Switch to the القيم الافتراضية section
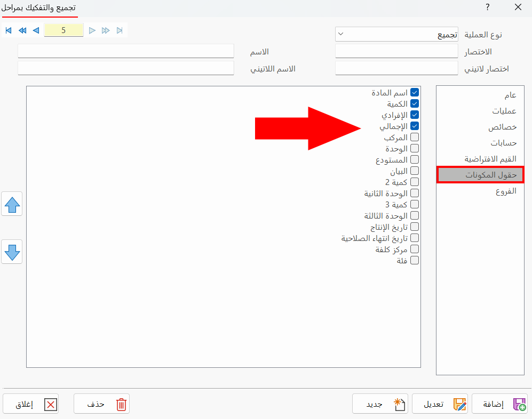This screenshot has height=419, width=532. (x=480, y=159)
